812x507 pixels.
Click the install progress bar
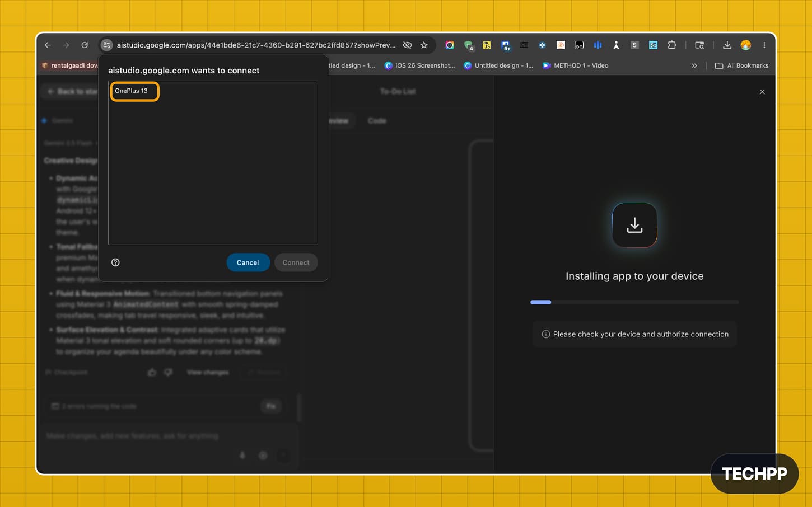pos(634,302)
